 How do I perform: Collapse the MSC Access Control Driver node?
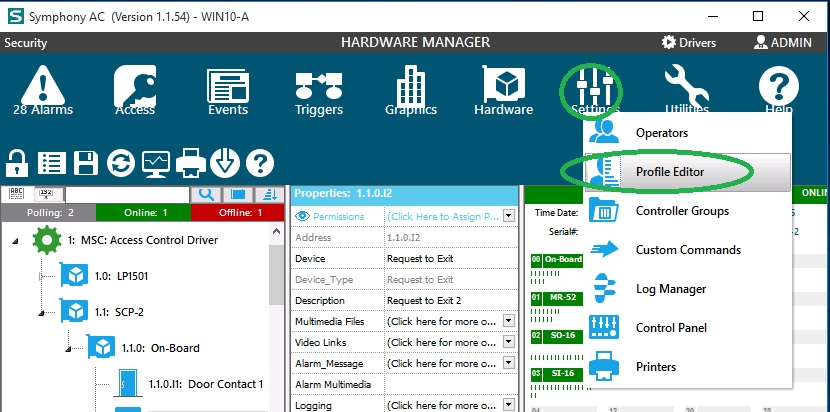tap(15, 241)
